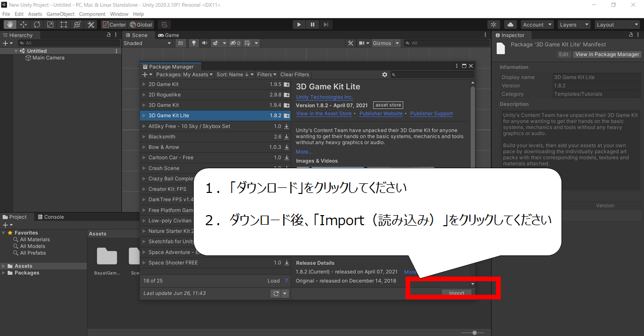Click View in the Asset Store link

click(324, 114)
